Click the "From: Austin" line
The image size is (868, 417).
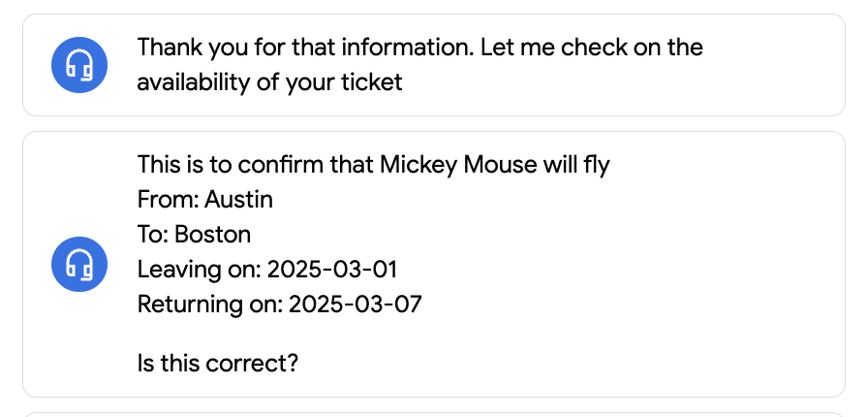[204, 200]
